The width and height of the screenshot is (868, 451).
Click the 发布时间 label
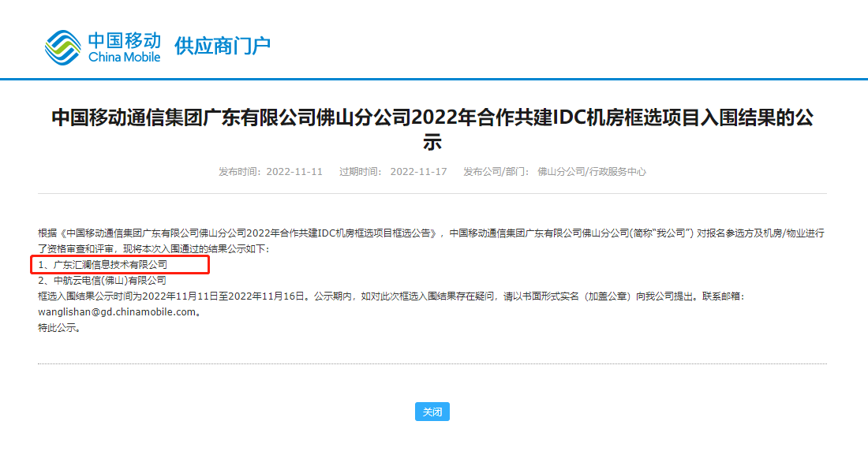pyautogui.click(x=240, y=172)
